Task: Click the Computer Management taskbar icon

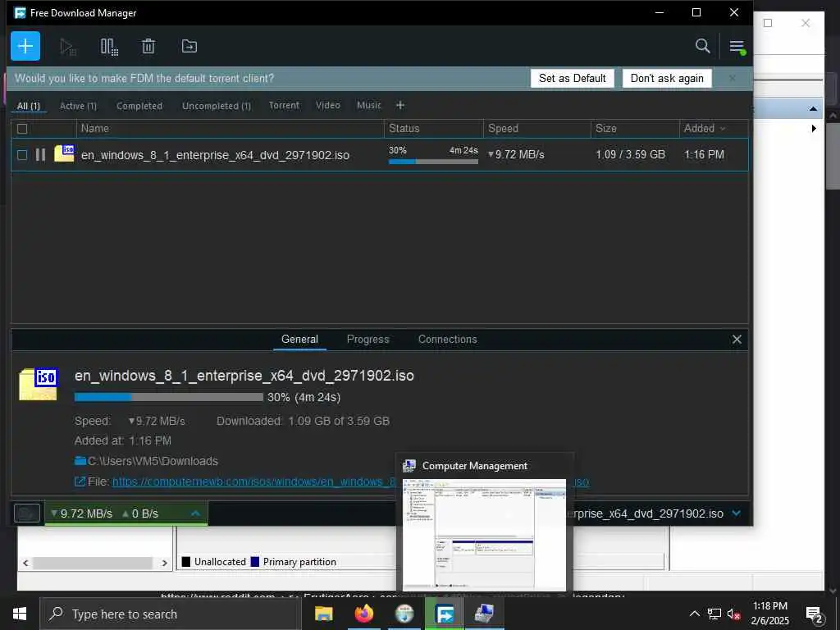Action: coord(485,614)
